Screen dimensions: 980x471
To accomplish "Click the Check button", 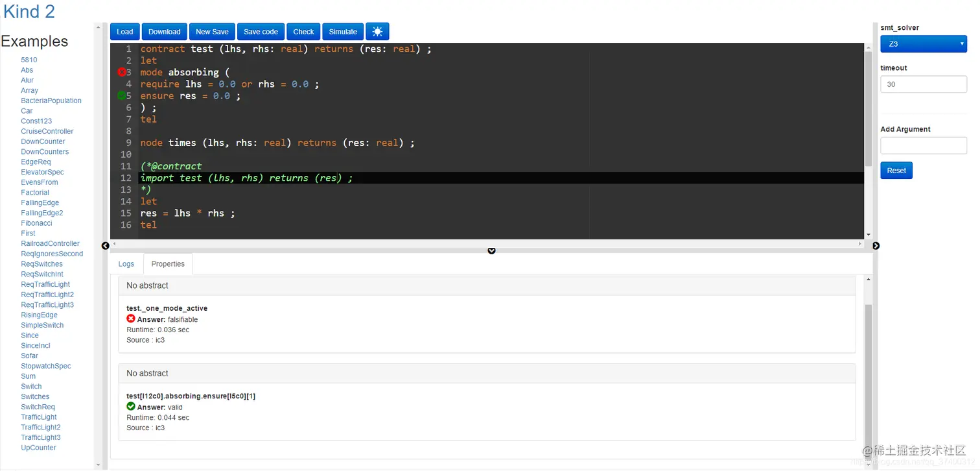I will click(303, 32).
